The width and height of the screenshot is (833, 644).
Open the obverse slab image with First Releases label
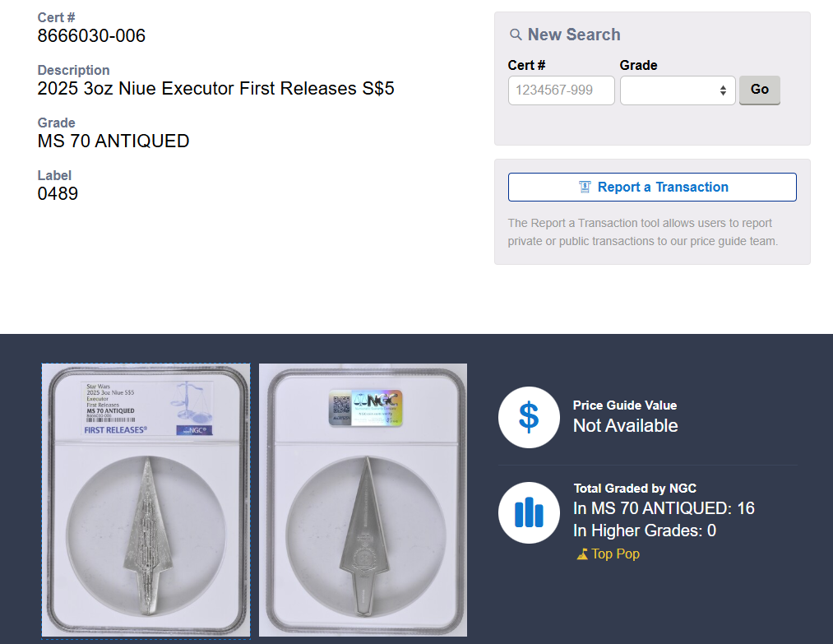pos(146,499)
